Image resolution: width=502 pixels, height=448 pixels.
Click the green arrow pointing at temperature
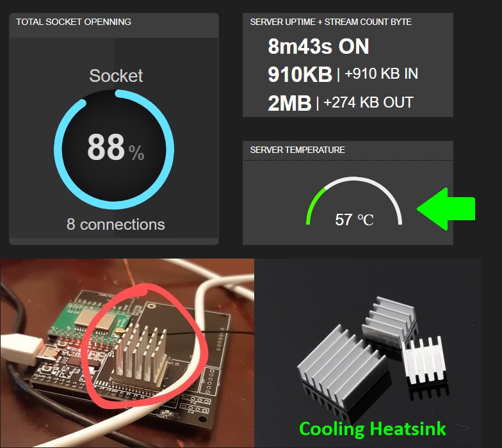coord(446,209)
